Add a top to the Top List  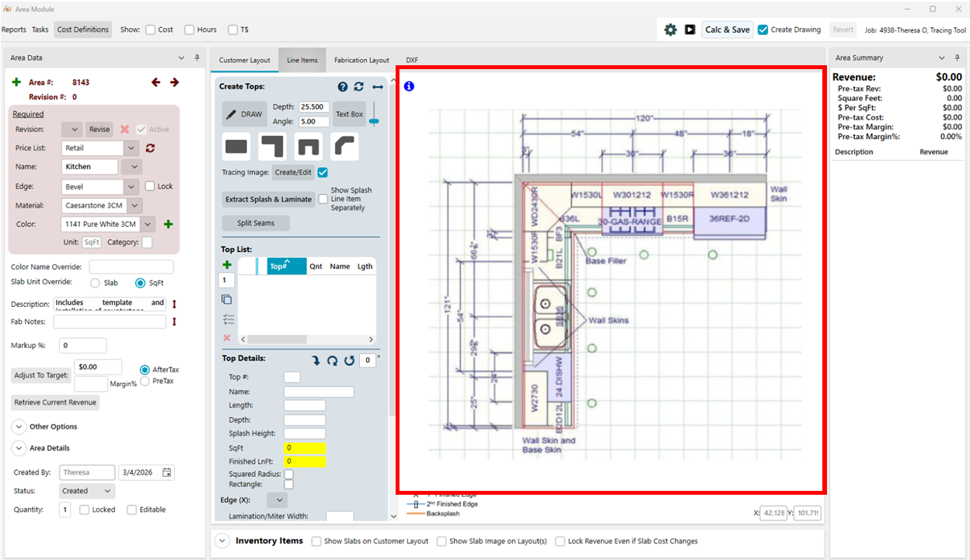tap(227, 265)
